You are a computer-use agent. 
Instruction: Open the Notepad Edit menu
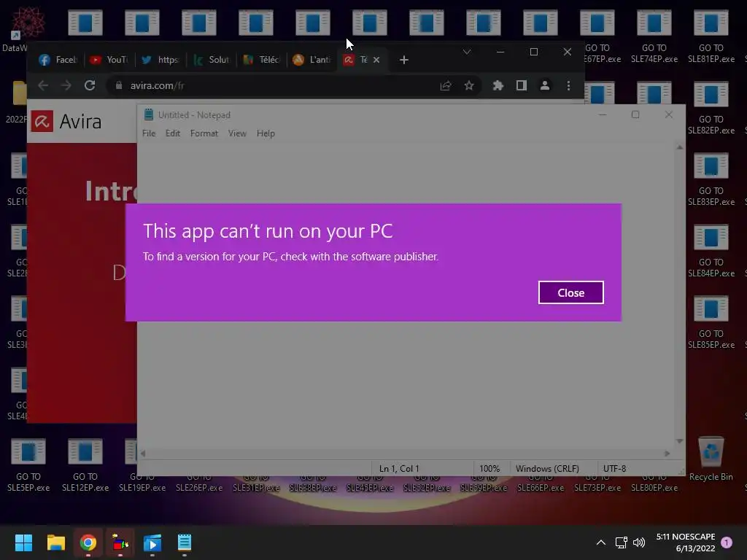[172, 133]
